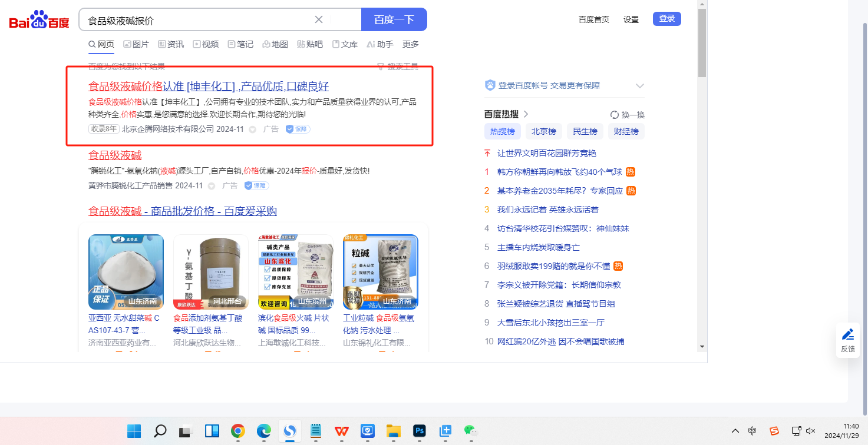
Task: Click the 反馈 feedback button
Action: (x=848, y=340)
